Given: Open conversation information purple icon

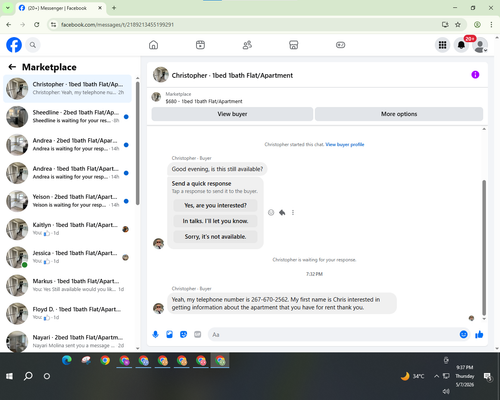Looking at the screenshot, I should tap(475, 75).
